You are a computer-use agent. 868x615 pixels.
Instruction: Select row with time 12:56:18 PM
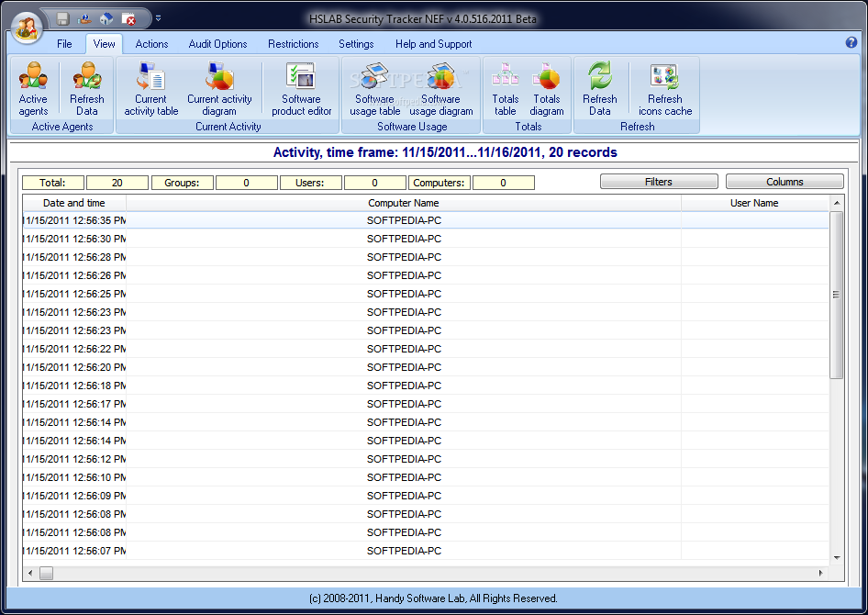pos(426,386)
